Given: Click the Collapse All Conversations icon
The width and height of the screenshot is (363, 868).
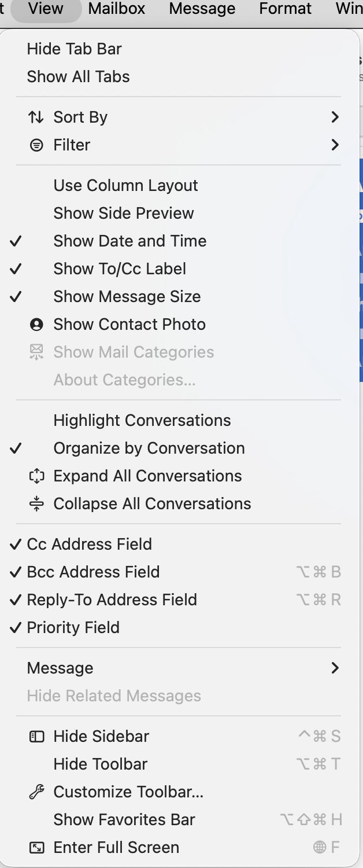Looking at the screenshot, I should (x=36, y=503).
